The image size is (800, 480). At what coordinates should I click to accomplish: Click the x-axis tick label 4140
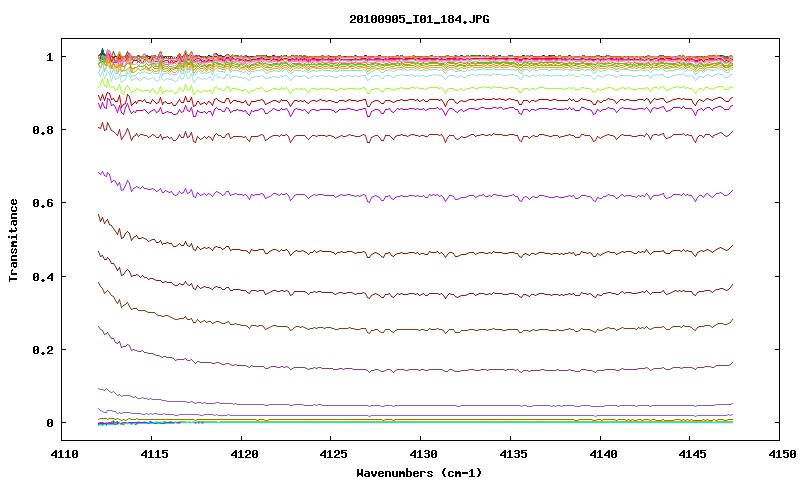pyautogui.click(x=603, y=454)
